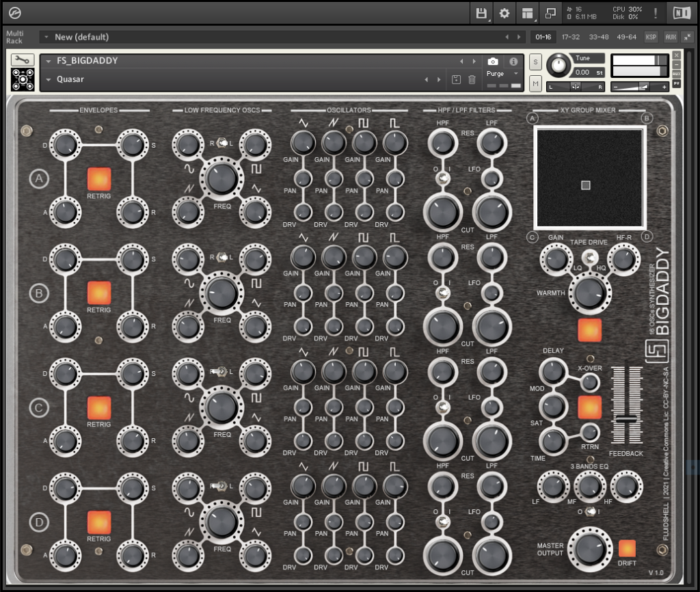Toggle the Tape Drive orange button

click(x=590, y=330)
